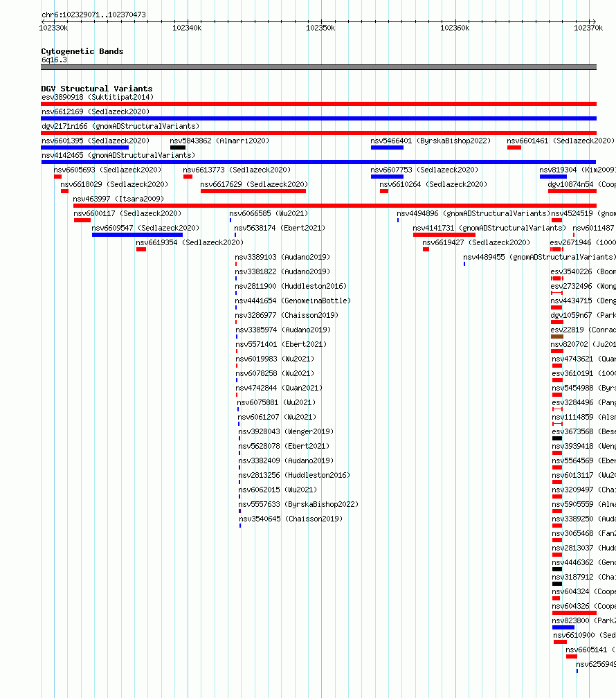Image resolution: width=616 pixels, height=698 pixels.
Task: Open the nsv6619427 (Sedlazeck2020) variant
Action: click(x=476, y=242)
